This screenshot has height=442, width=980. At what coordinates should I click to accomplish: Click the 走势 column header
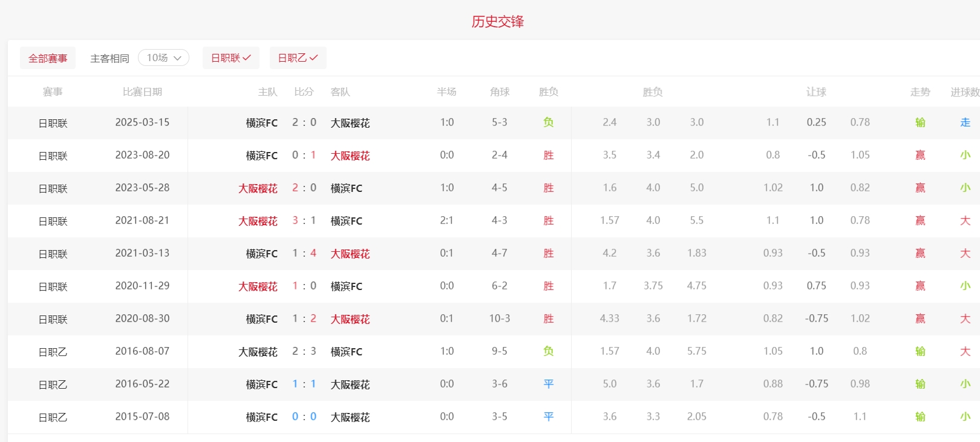920,91
